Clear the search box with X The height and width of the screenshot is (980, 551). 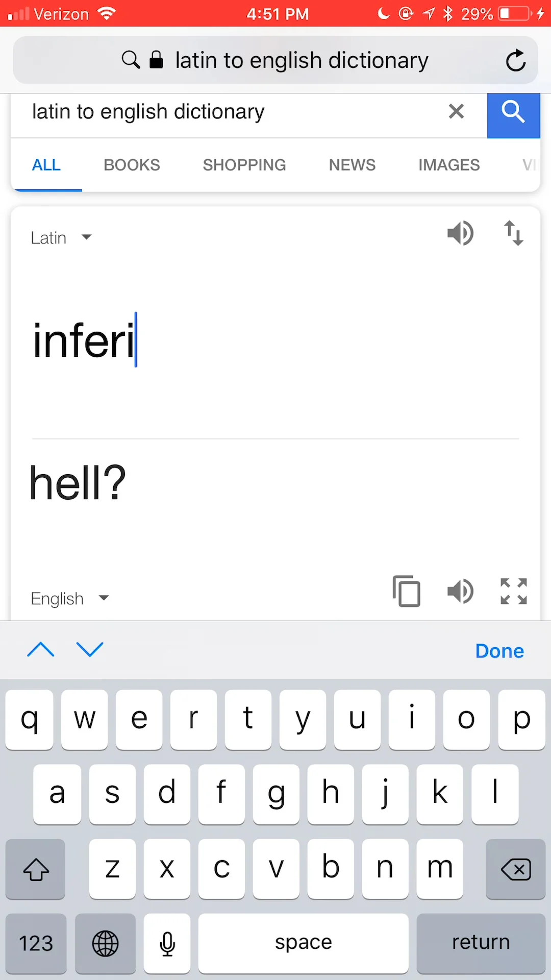[456, 111]
